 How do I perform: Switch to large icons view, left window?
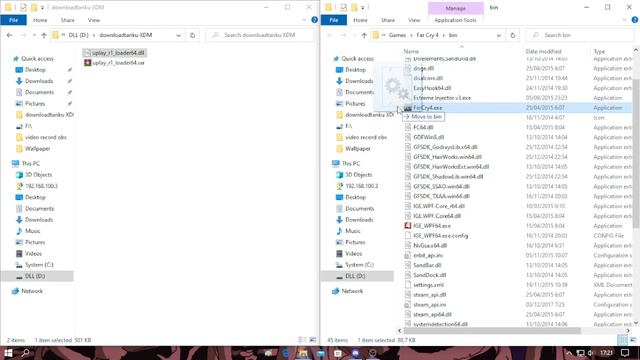pyautogui.click(x=313, y=340)
